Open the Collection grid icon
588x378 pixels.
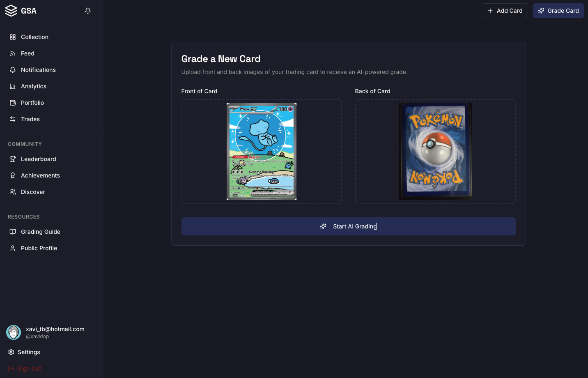coord(13,37)
